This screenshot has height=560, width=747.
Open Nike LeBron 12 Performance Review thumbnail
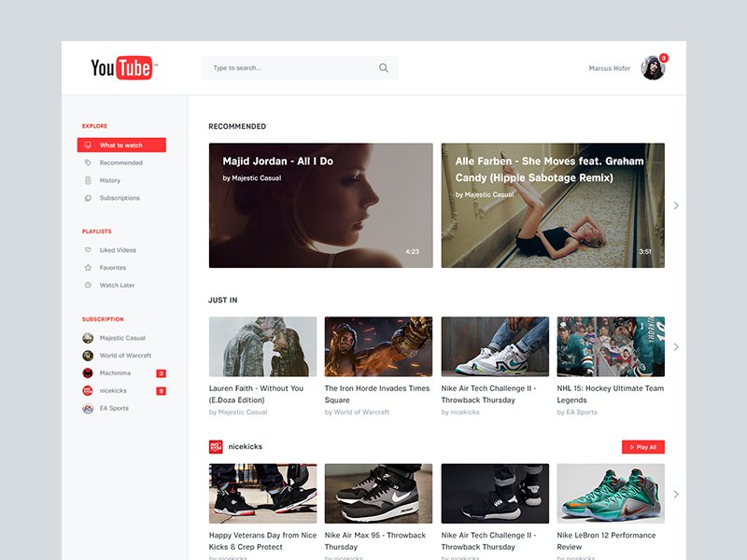coord(611,494)
